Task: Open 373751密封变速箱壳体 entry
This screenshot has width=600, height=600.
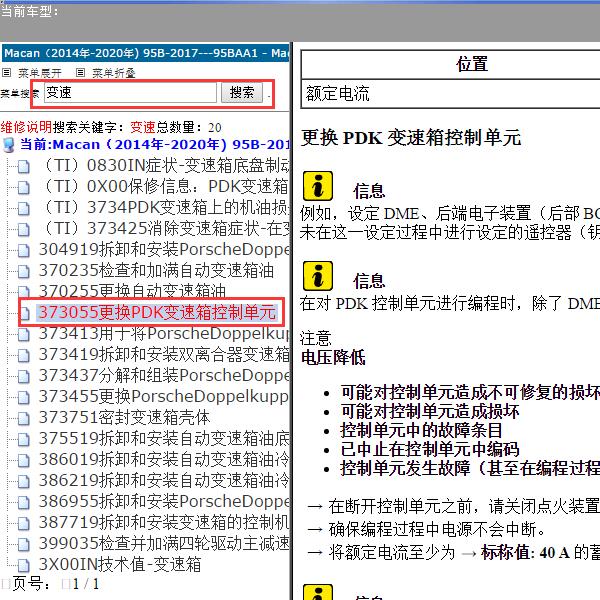Action: click(124, 417)
